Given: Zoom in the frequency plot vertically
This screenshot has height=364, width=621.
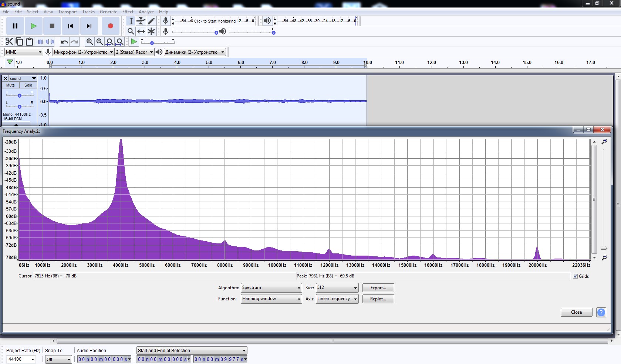Looking at the screenshot, I should (604, 142).
